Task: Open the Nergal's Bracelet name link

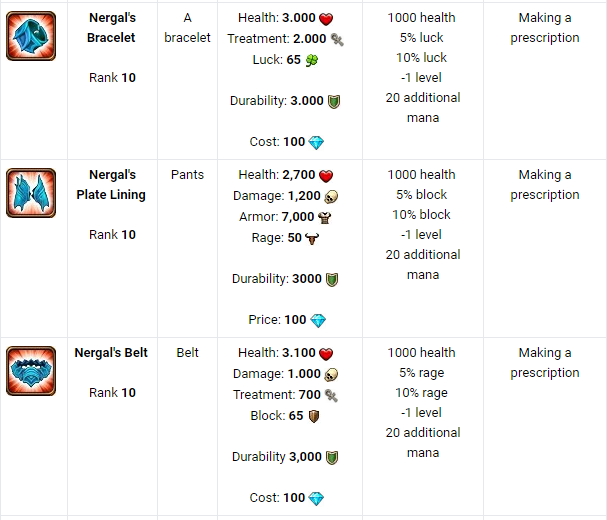Action: (111, 28)
